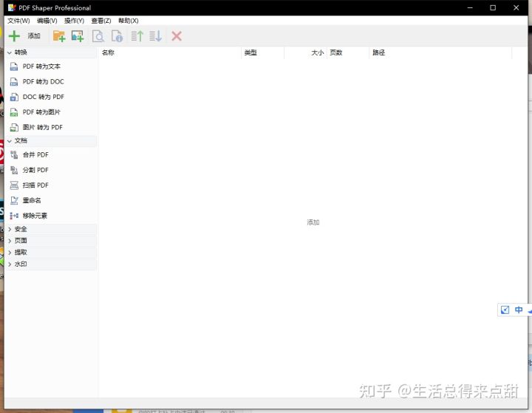Screen dimensions: 532x413
Task: Click the 扫描 PDF scanner icon
Action: [x=14, y=185]
